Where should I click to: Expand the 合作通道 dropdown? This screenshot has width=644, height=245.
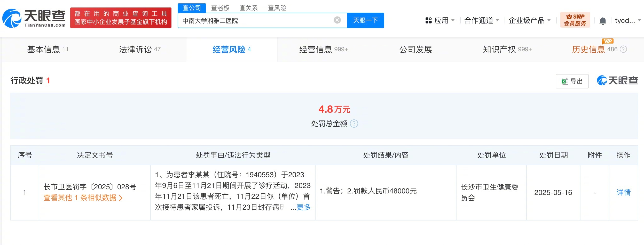point(482,20)
